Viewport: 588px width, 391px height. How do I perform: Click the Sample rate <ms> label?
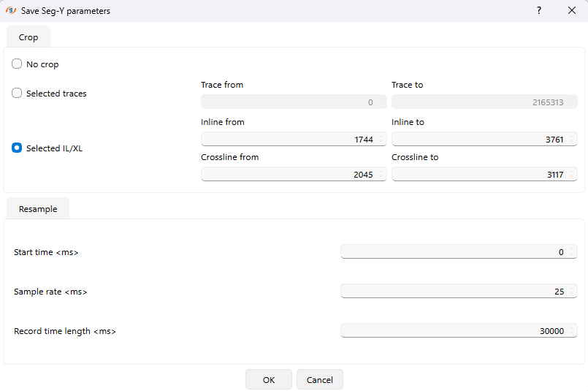tap(50, 292)
